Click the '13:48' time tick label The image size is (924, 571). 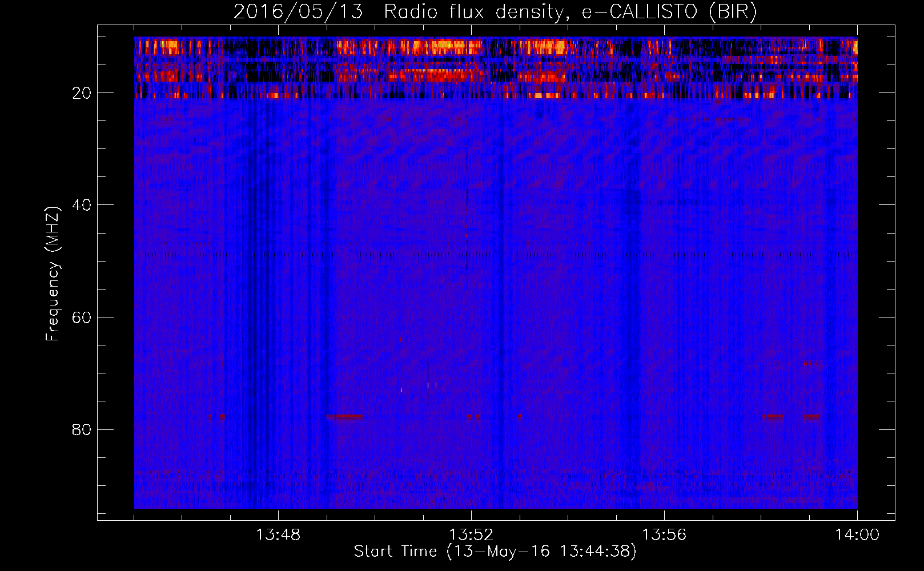coord(278,535)
